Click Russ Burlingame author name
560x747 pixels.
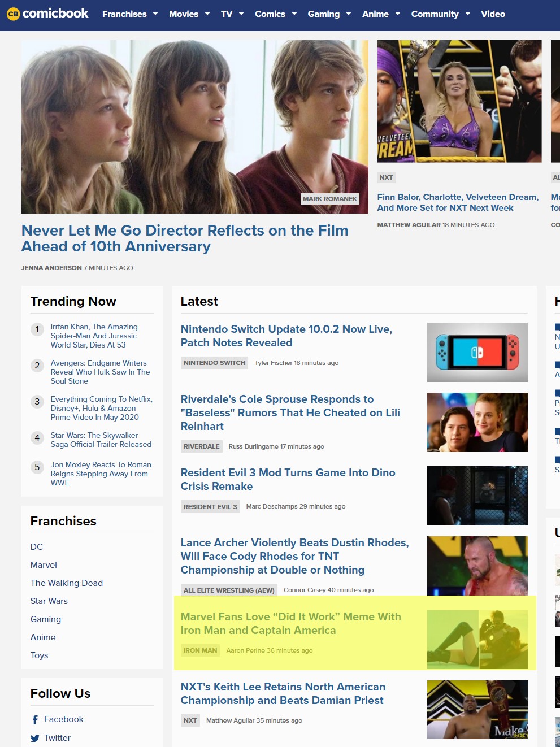[253, 446]
